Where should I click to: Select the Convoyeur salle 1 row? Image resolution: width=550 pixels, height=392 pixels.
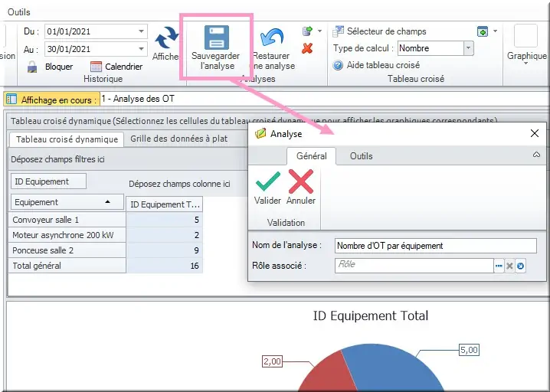[x=67, y=220]
